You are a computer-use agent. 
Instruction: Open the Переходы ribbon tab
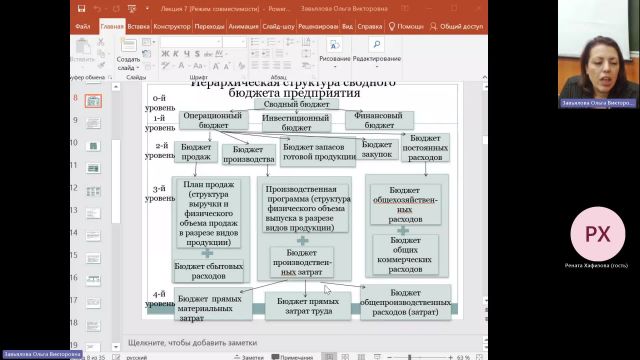coord(209,26)
